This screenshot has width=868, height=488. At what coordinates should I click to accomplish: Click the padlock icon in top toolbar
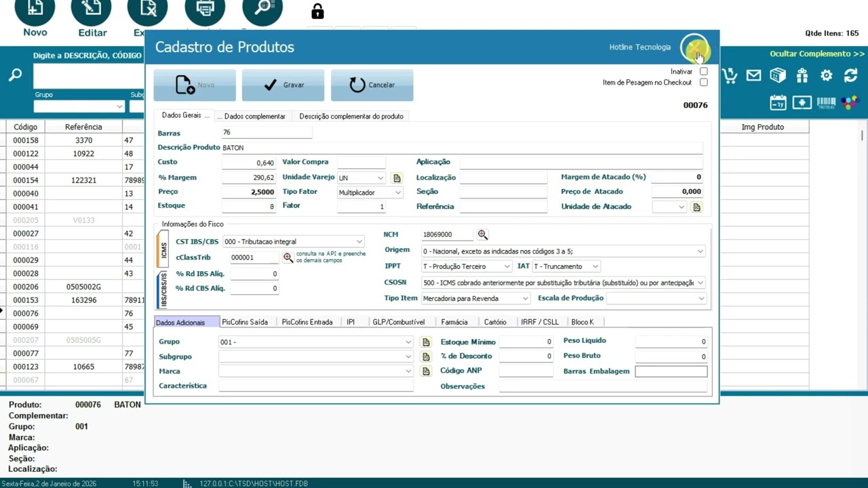317,12
